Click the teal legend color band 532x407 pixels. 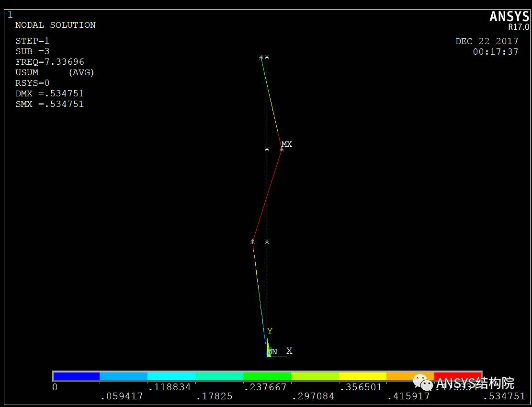tap(219, 376)
